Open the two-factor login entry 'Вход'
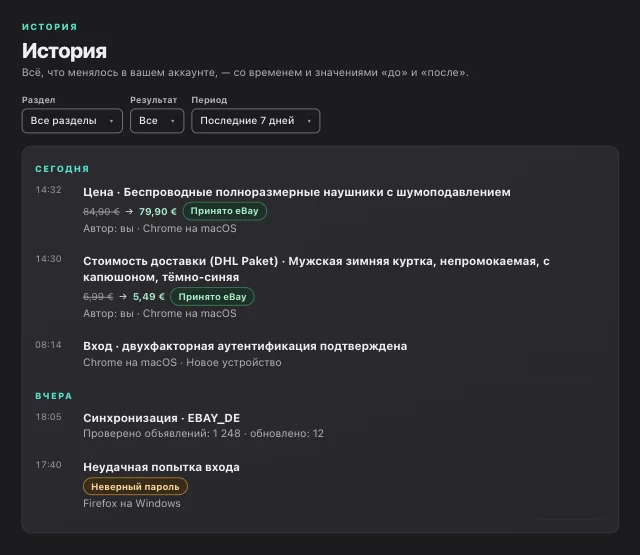Screen dimensions: 640x555 pyautogui.click(x=245, y=346)
